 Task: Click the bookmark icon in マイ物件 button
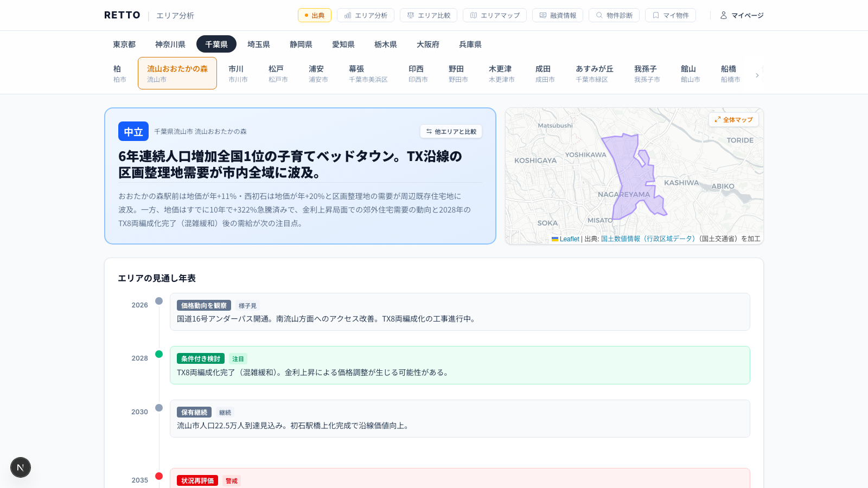coord(656,15)
